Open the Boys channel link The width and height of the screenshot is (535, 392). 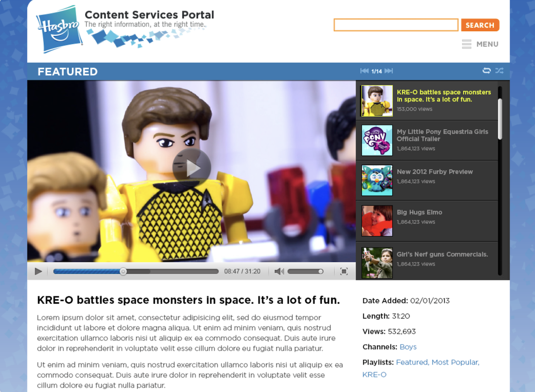(x=408, y=347)
